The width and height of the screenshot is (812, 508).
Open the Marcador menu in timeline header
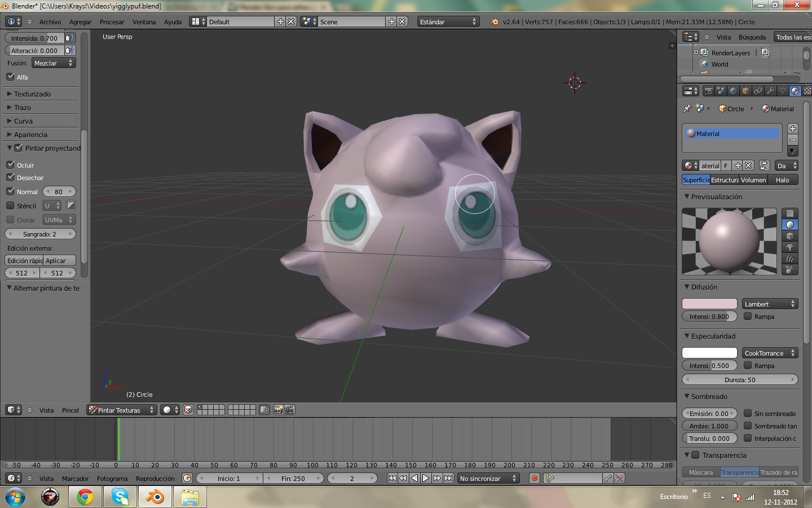coord(76,479)
